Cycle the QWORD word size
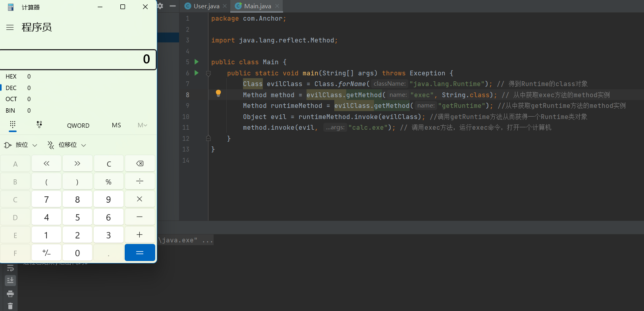Screen dimensions: 644x311 click(x=78, y=125)
